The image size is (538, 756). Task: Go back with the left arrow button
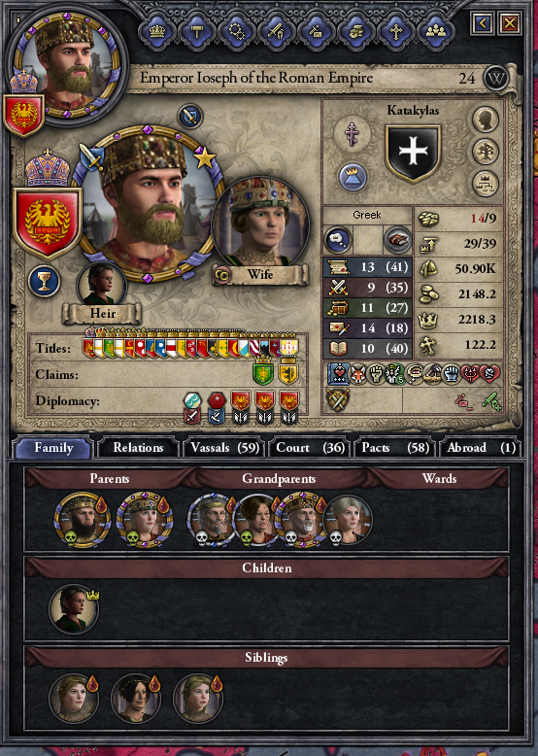[482, 22]
